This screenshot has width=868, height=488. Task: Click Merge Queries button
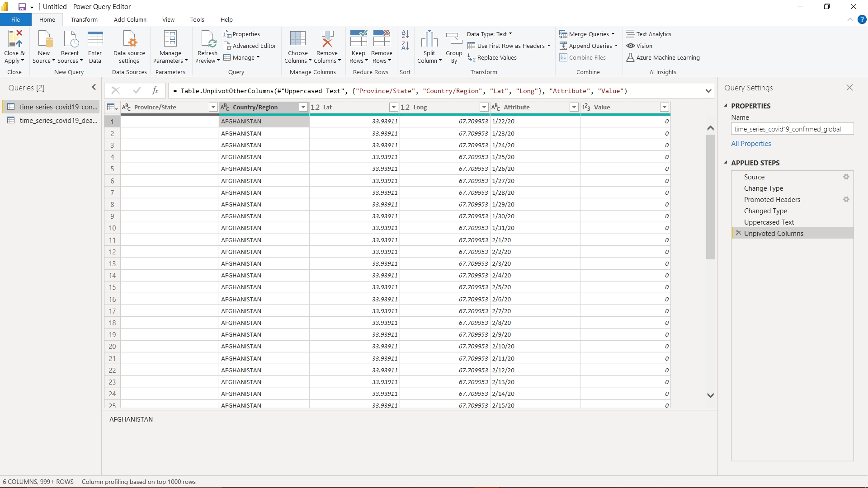click(587, 34)
